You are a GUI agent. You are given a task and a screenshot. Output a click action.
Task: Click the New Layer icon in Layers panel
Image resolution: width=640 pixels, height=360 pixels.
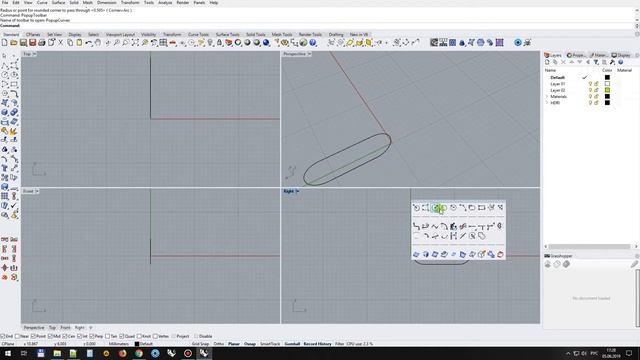click(x=547, y=62)
